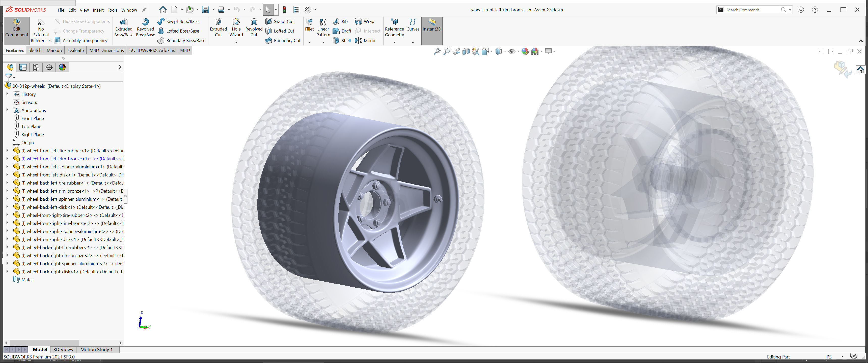
Task: Click the Zoom to Fit icon
Action: click(437, 51)
